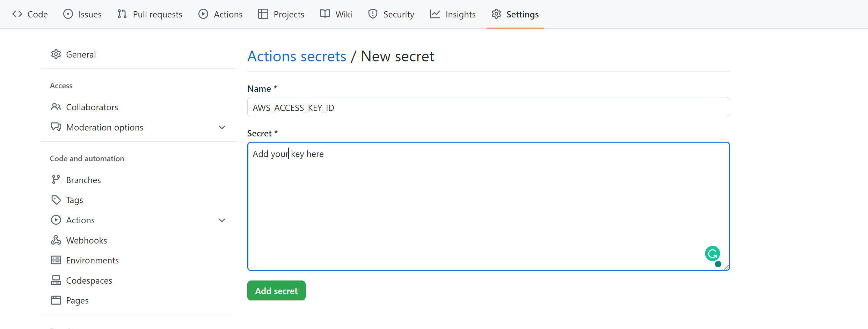The height and width of the screenshot is (329, 868).
Task: Open Webhooks via its sidebar icon
Action: pos(56,240)
